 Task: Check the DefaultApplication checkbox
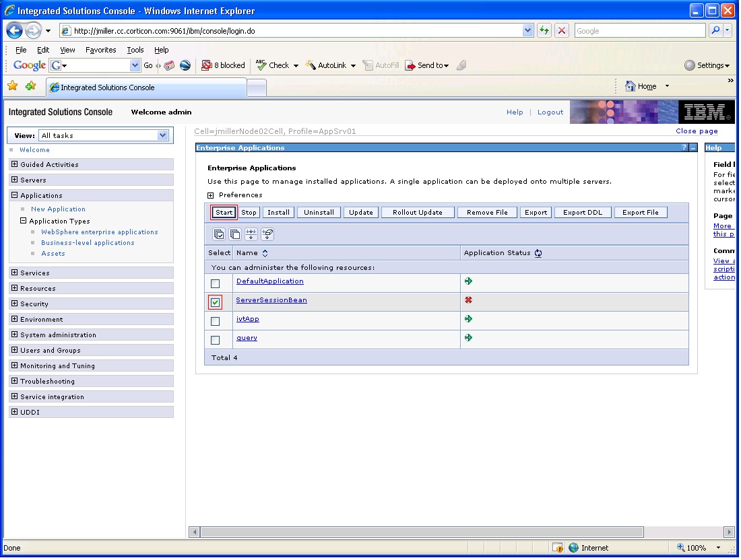[x=215, y=283]
